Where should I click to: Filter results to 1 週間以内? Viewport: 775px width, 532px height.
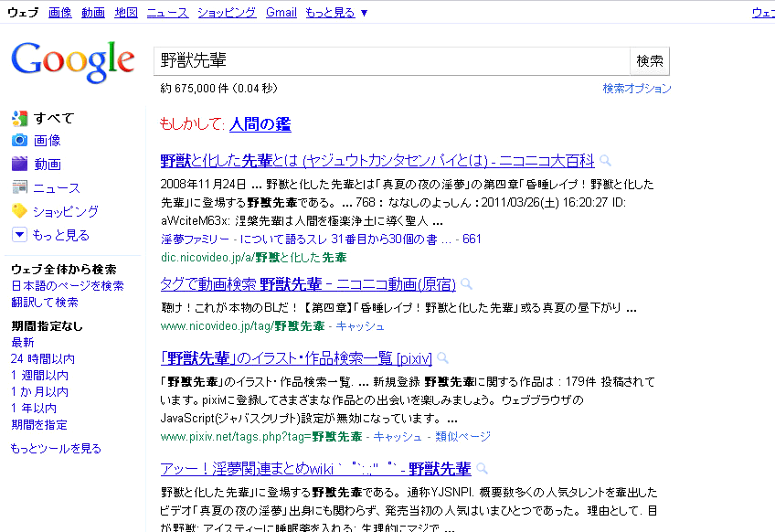coord(39,376)
